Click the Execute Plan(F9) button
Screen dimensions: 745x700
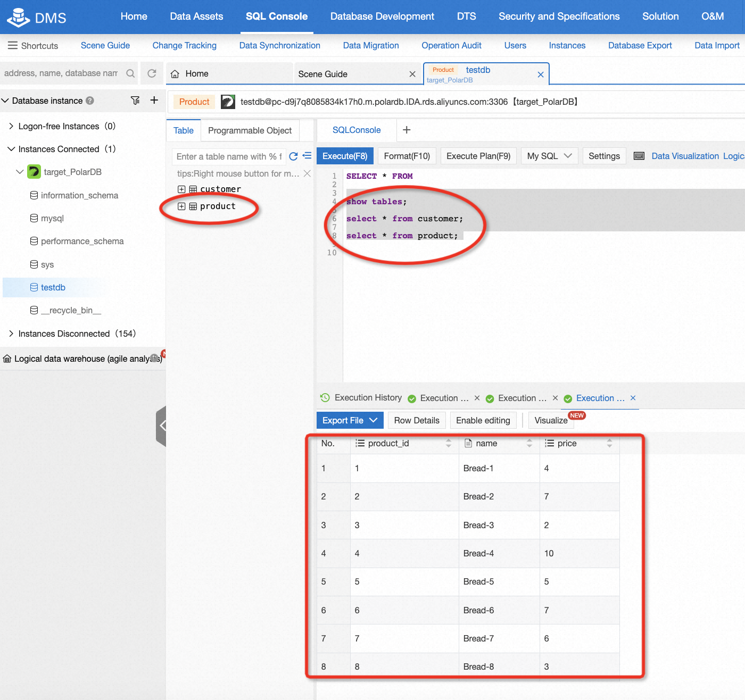[x=478, y=156]
